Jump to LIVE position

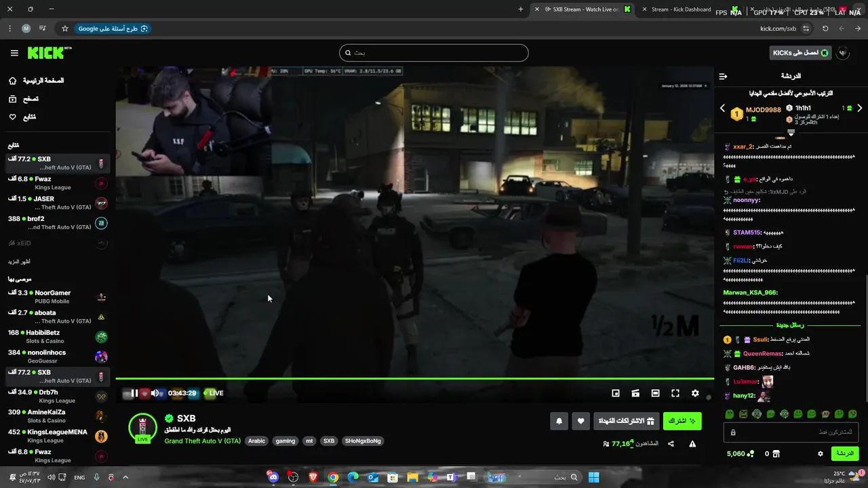(x=213, y=393)
